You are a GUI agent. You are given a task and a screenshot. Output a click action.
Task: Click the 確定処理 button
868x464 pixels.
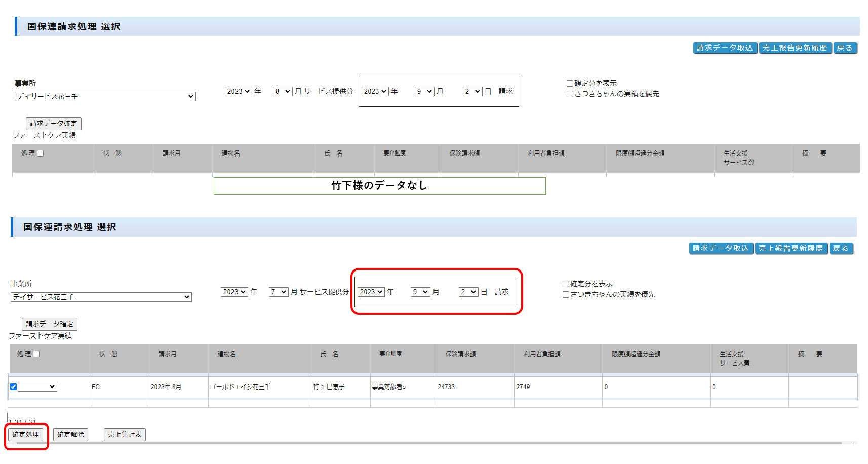point(26,435)
